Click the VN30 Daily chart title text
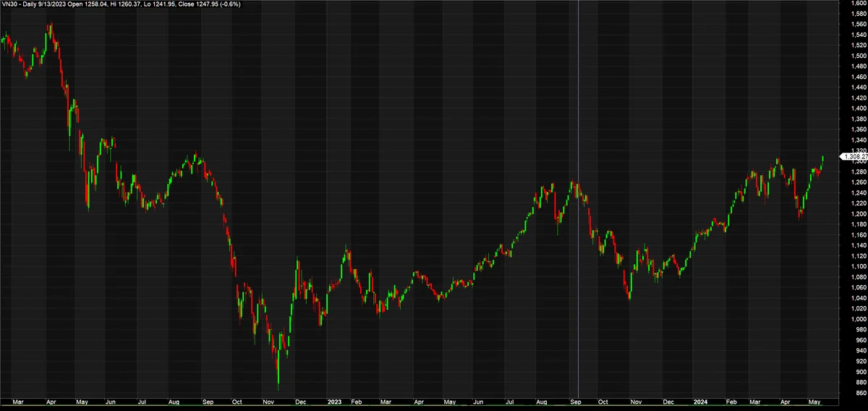 [x=120, y=4]
